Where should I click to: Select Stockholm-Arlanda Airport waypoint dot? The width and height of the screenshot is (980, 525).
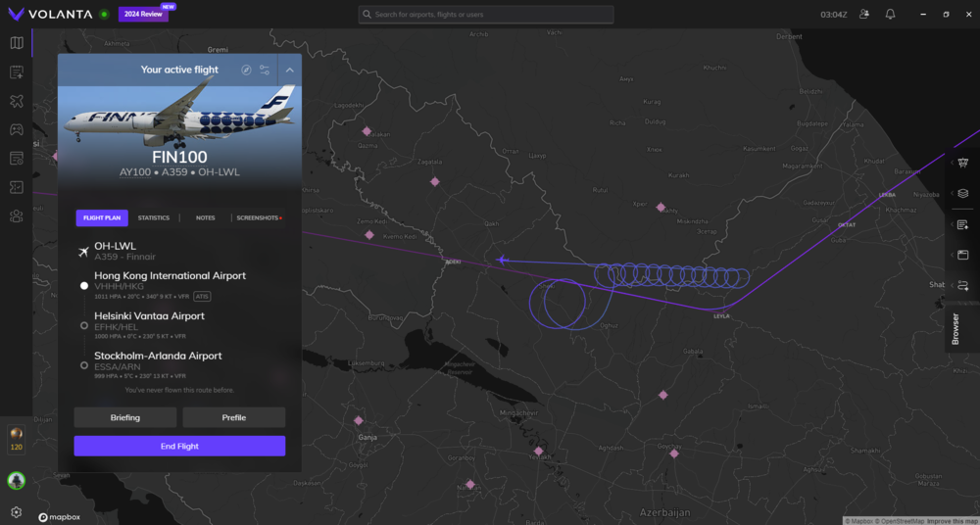pyautogui.click(x=84, y=365)
